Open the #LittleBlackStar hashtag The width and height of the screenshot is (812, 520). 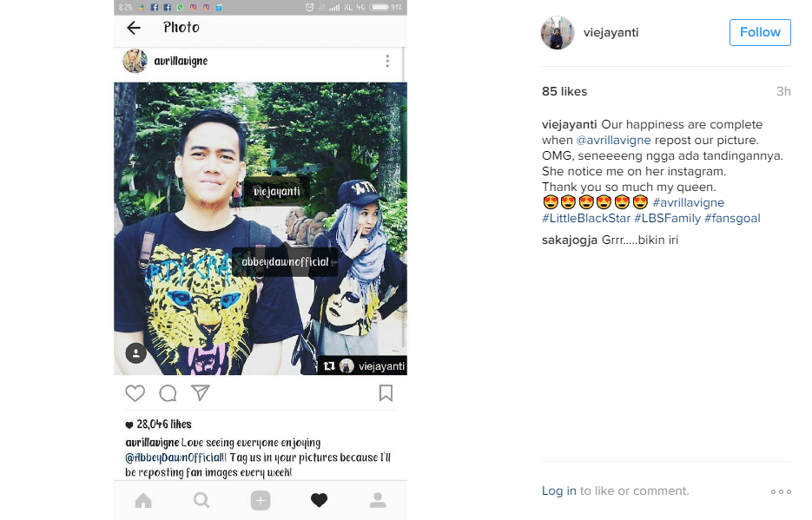tap(586, 219)
